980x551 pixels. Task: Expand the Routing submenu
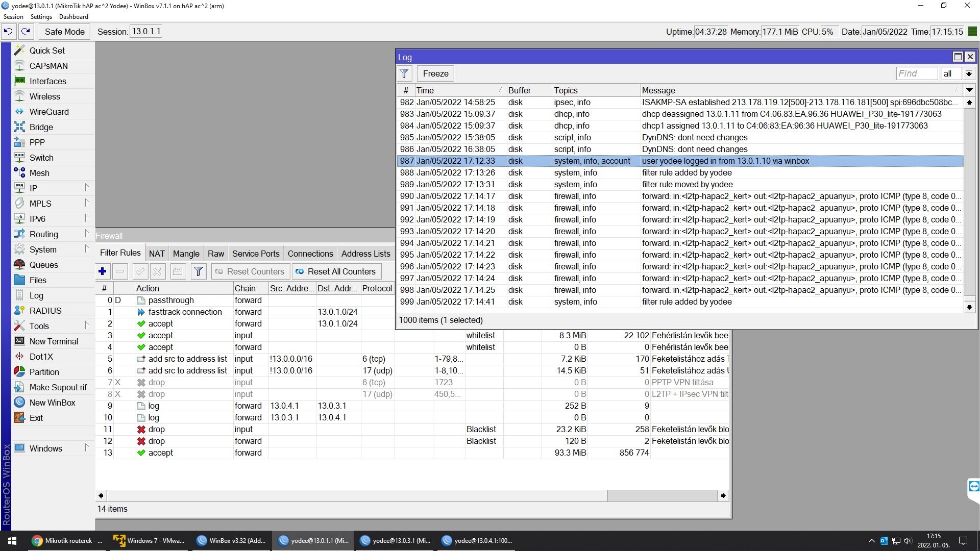87,234
